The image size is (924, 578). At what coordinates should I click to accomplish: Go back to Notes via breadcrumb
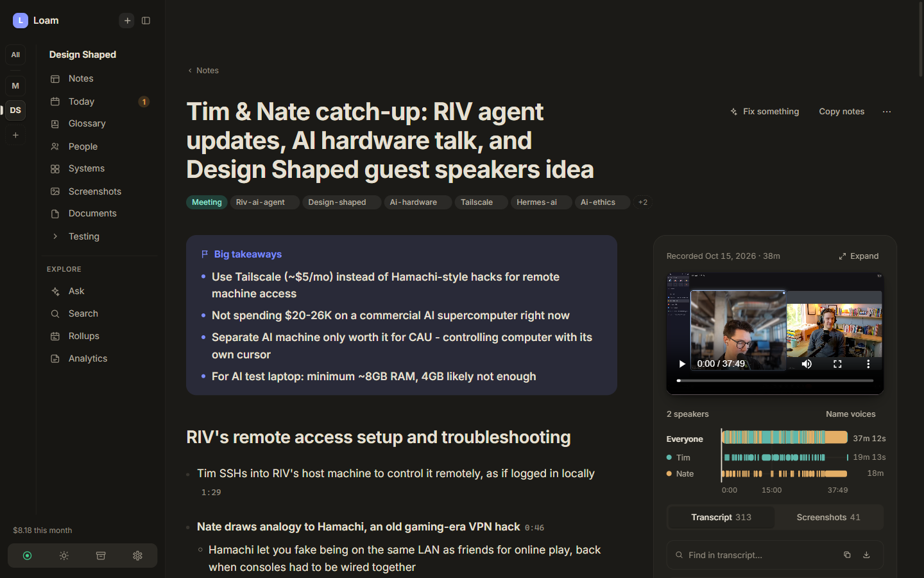[x=203, y=71]
